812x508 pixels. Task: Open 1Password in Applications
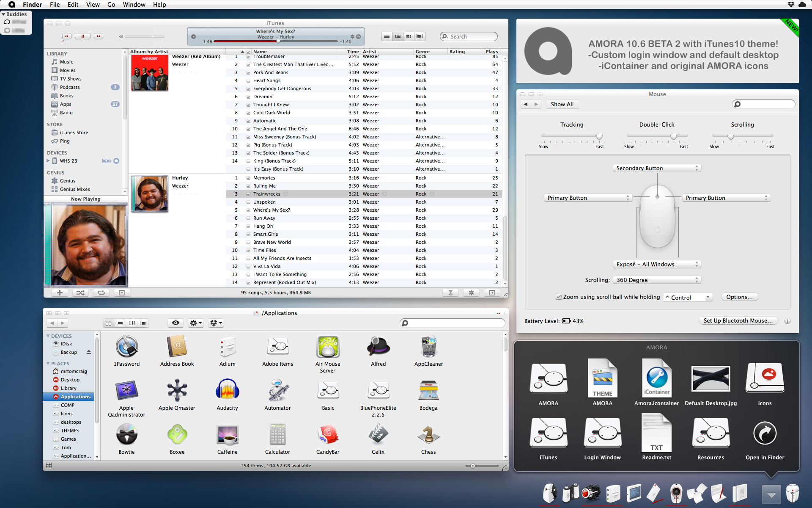coord(126,347)
